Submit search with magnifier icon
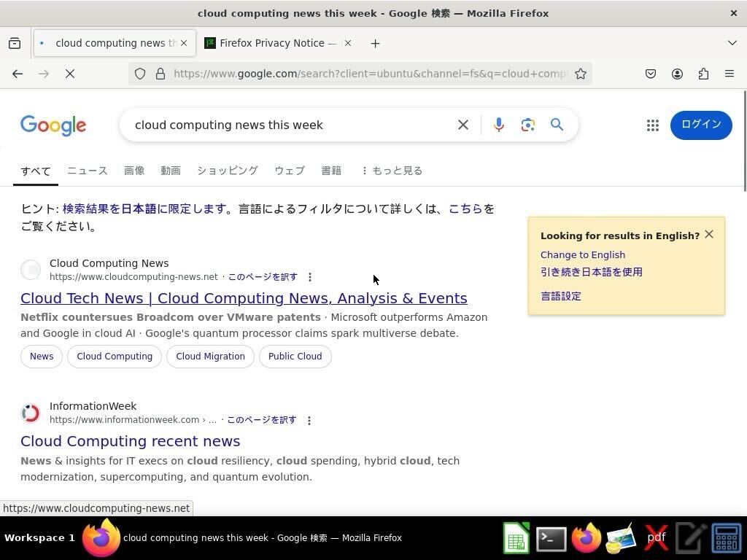The height and width of the screenshot is (560, 747). [x=557, y=125]
